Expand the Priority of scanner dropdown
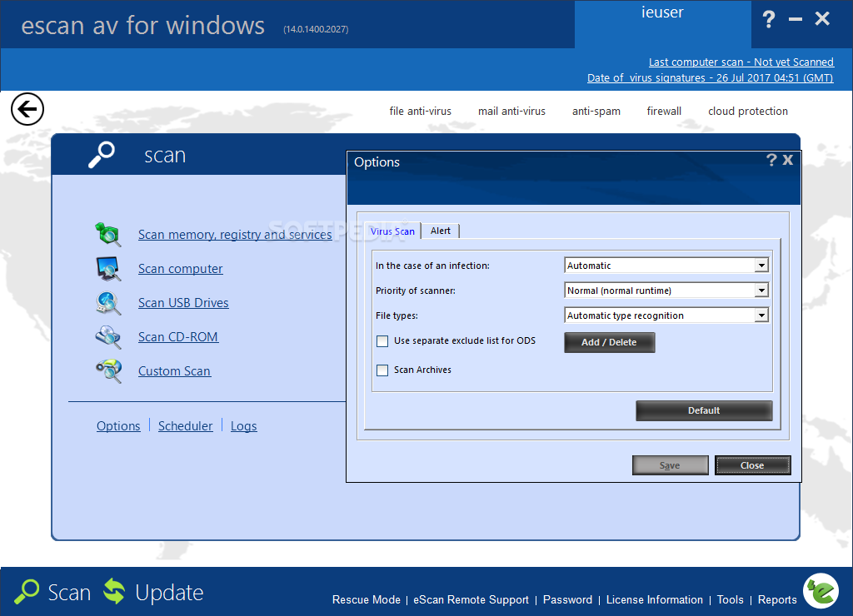This screenshot has height=616, width=853. click(x=761, y=291)
